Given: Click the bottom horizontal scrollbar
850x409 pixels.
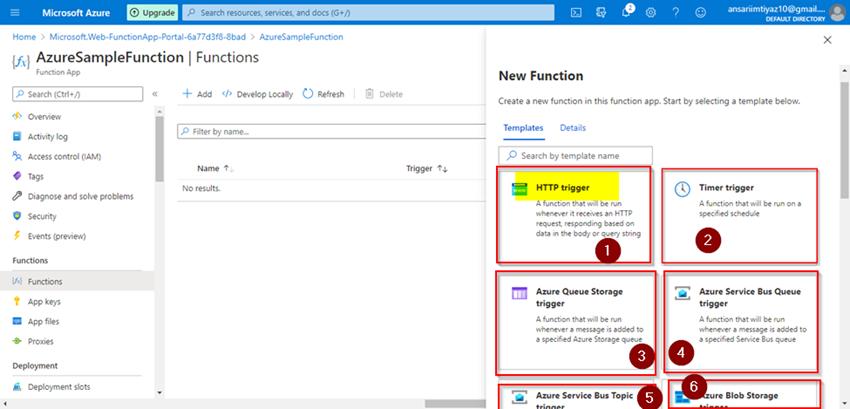Looking at the screenshot, I should click(x=455, y=404).
